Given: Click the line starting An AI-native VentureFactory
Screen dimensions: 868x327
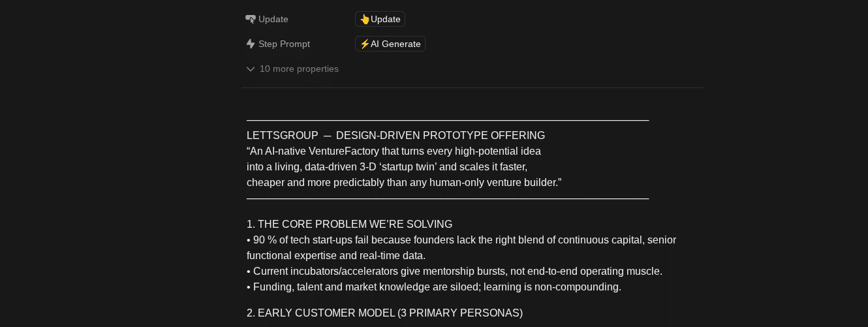Looking at the screenshot, I should click(394, 151).
